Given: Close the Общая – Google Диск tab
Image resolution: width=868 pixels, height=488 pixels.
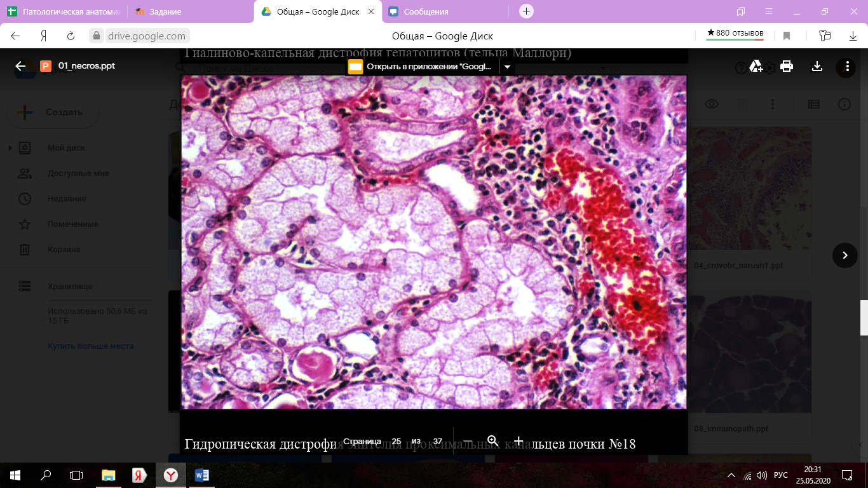Looking at the screenshot, I should tap(370, 11).
